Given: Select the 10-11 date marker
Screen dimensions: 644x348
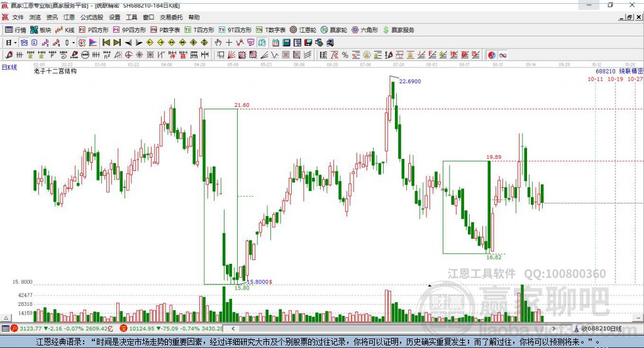Looking at the screenshot, I should (595, 79).
